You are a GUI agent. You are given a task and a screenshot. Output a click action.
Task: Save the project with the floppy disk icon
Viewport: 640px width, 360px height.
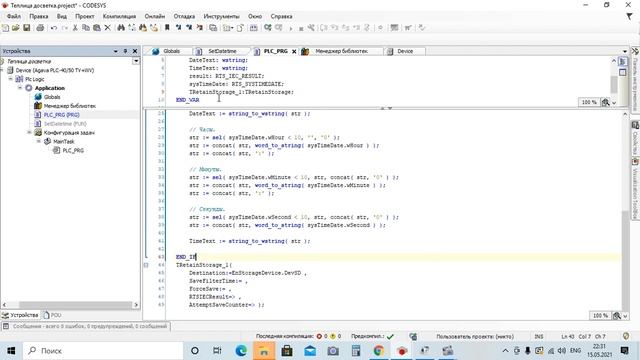point(27,28)
